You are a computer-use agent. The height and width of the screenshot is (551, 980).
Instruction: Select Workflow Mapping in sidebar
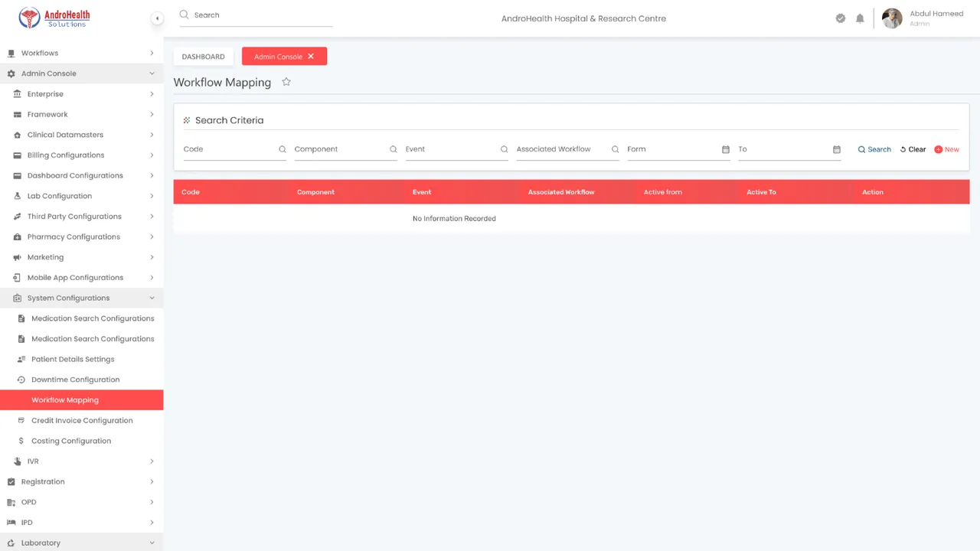coord(82,400)
